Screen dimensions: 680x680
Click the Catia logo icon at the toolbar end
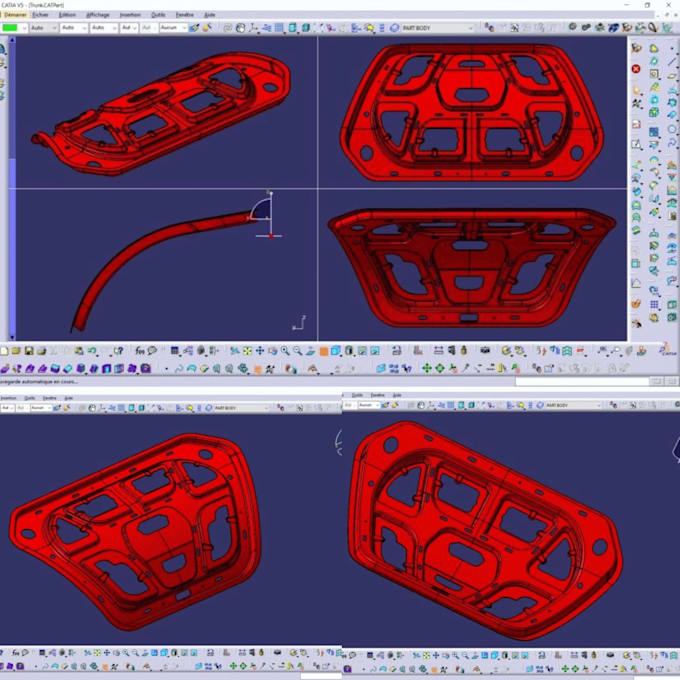click(x=668, y=350)
